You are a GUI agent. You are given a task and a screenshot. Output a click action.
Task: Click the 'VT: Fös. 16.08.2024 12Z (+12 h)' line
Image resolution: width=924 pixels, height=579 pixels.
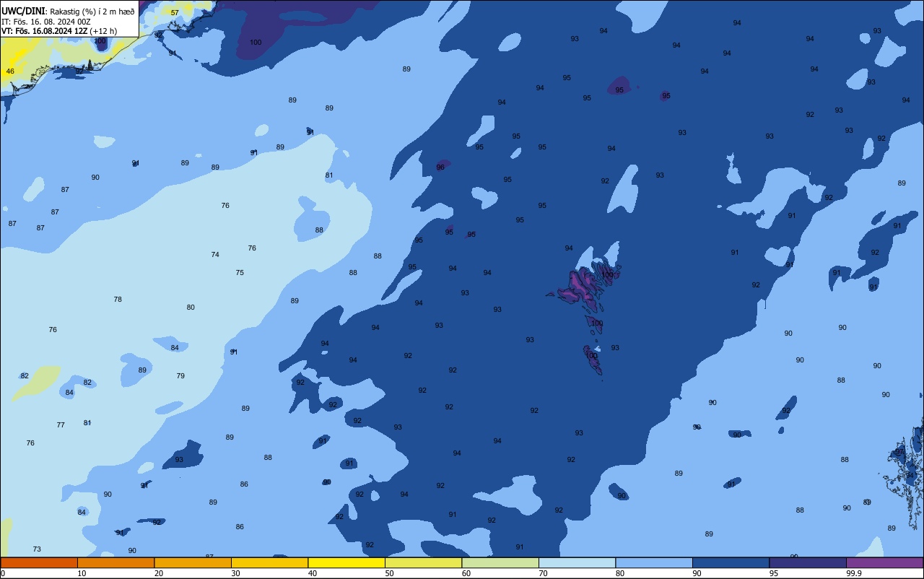(58, 31)
